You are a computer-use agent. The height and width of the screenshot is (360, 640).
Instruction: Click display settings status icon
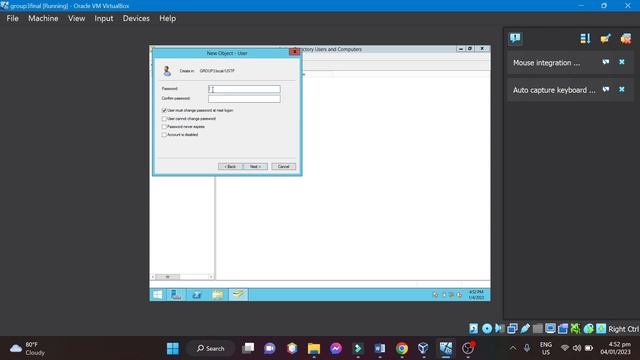click(x=550, y=329)
